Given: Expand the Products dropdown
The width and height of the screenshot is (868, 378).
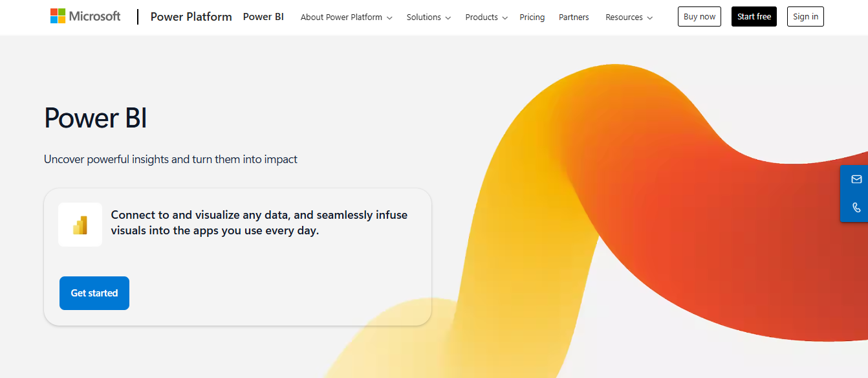Looking at the screenshot, I should coord(486,17).
